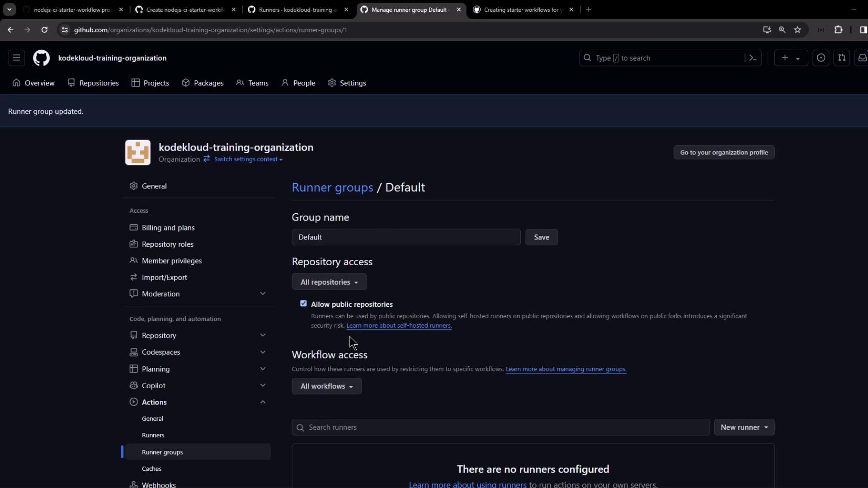The height and width of the screenshot is (488, 868).
Task: Bookmark this page with star icon
Action: tap(797, 30)
